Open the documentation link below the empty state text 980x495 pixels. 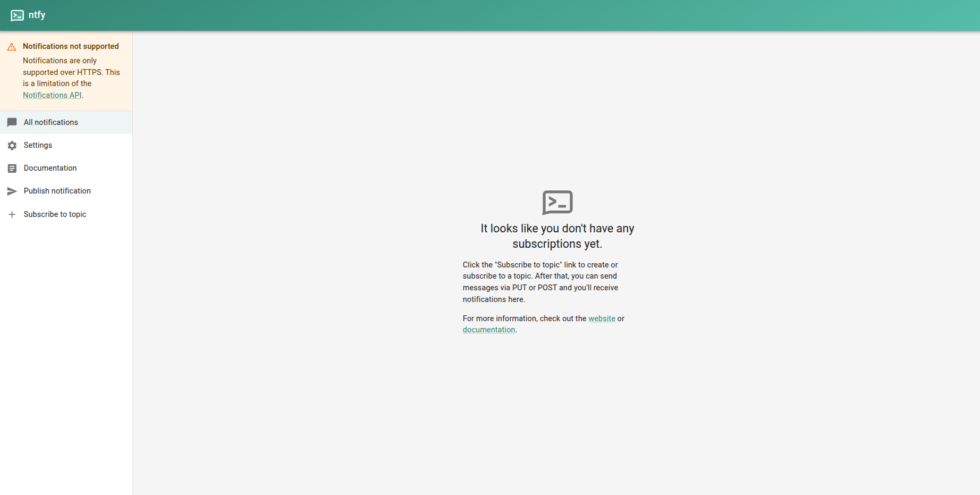[488, 329]
